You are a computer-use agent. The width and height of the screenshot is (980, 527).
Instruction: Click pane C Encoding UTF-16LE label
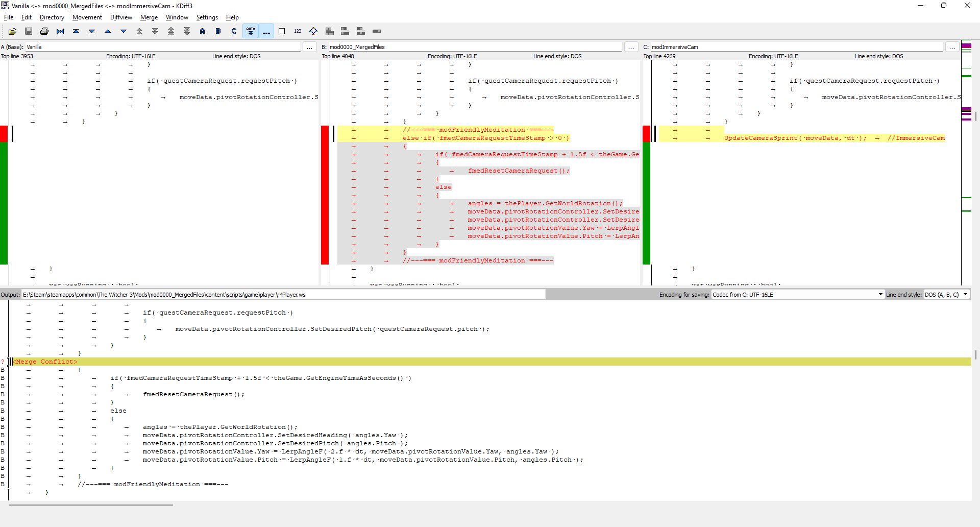coord(773,56)
